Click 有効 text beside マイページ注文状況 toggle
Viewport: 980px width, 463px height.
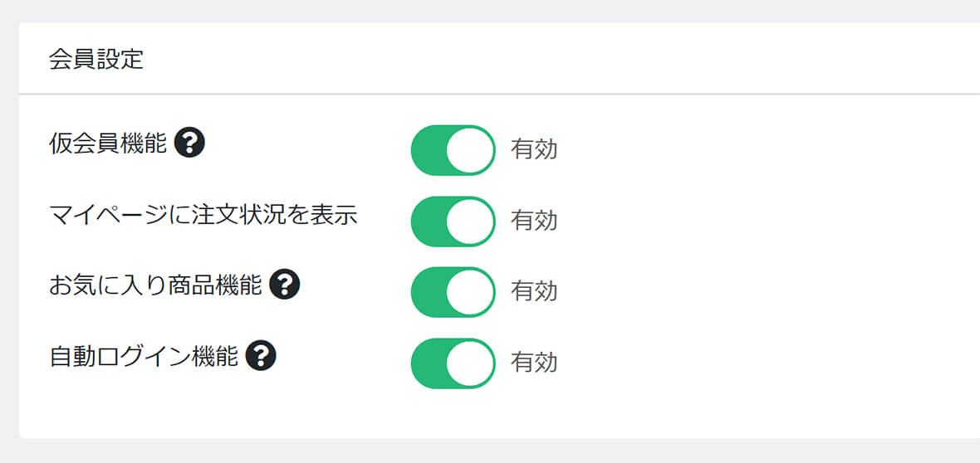pyautogui.click(x=533, y=222)
